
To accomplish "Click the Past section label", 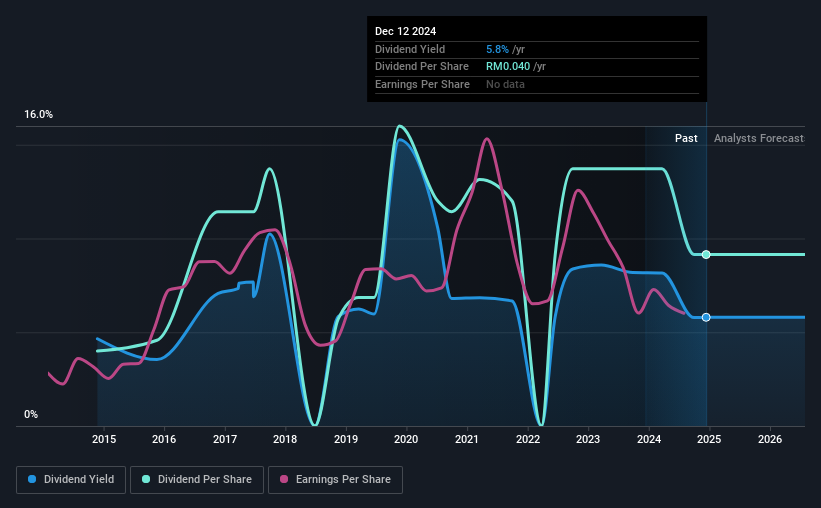I will [686, 138].
